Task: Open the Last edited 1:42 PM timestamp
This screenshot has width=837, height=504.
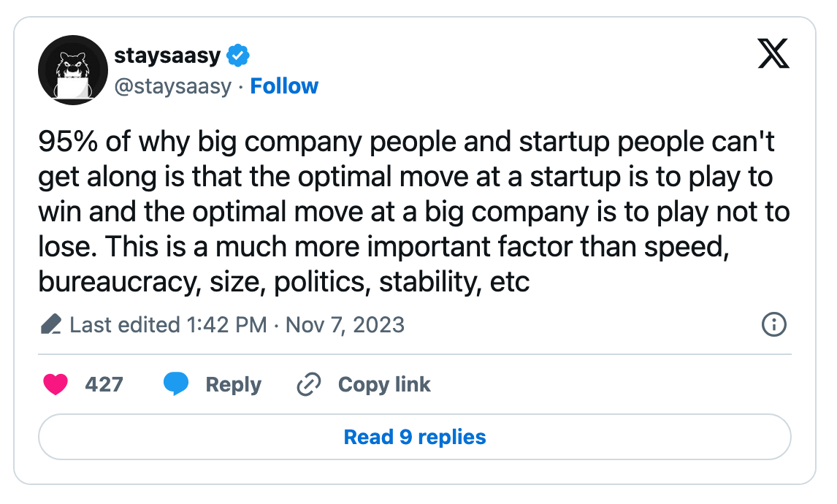Action: [168, 324]
